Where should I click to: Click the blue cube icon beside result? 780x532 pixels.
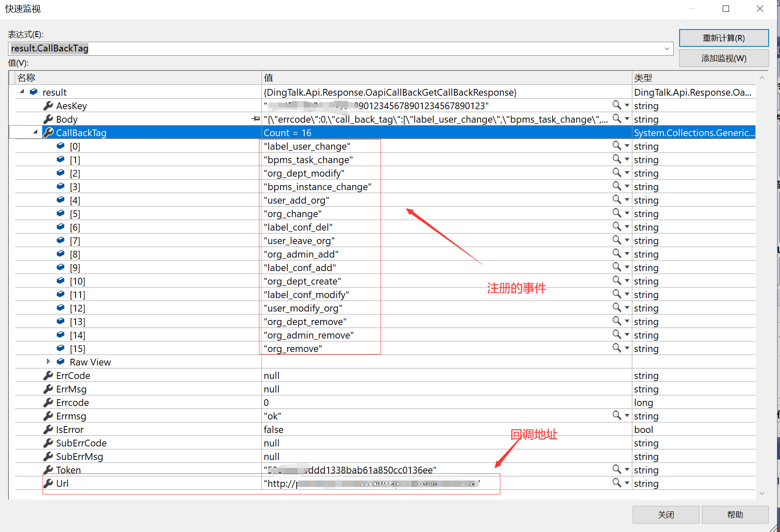[x=34, y=91]
